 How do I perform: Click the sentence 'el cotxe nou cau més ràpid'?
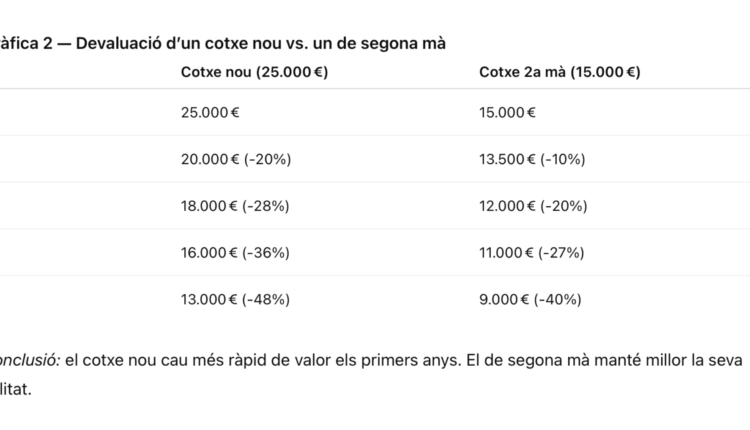170,360
